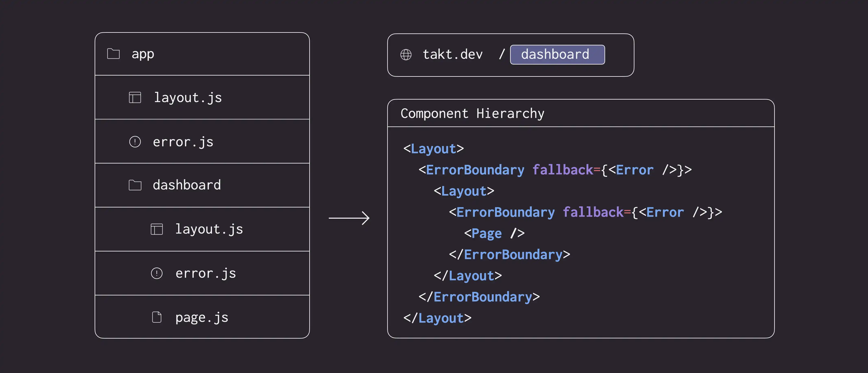This screenshot has height=373, width=868.
Task: Open error.js inside dashboard folder
Action: [206, 273]
